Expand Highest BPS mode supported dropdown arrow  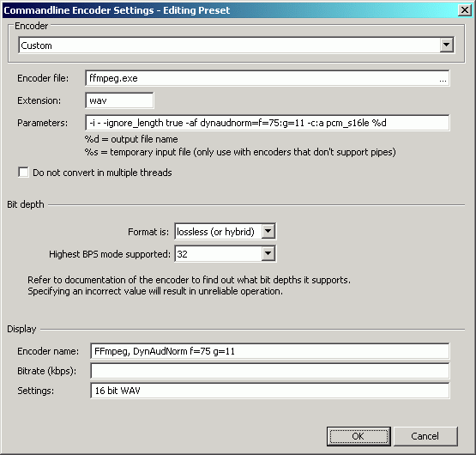[x=268, y=254]
